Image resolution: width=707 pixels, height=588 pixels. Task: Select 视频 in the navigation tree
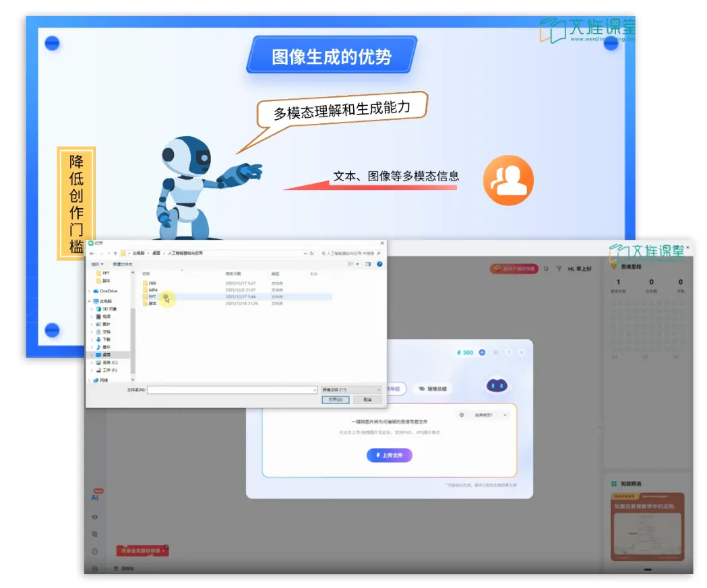point(103,317)
